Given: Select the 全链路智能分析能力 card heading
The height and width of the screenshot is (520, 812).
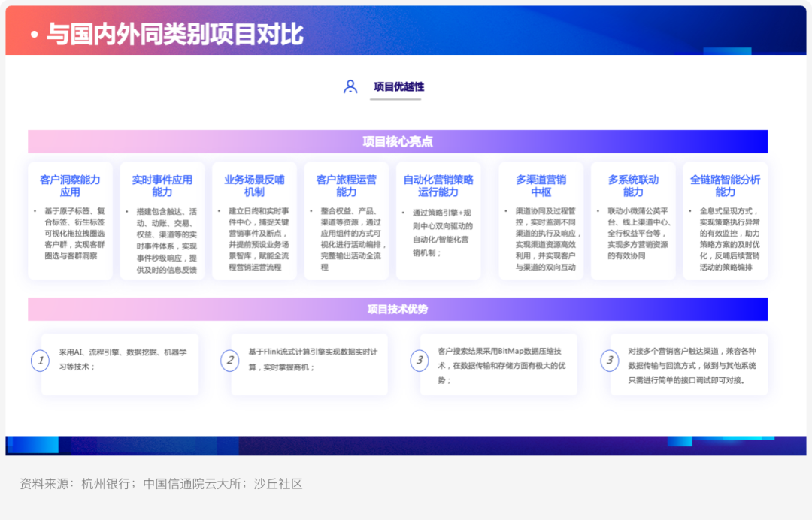Looking at the screenshot, I should [725, 186].
